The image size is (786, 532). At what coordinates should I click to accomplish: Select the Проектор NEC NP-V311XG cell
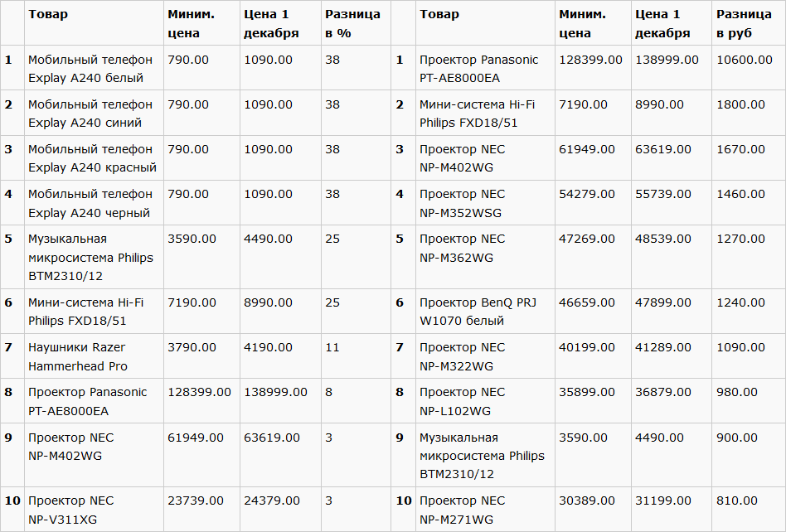pos(71,510)
